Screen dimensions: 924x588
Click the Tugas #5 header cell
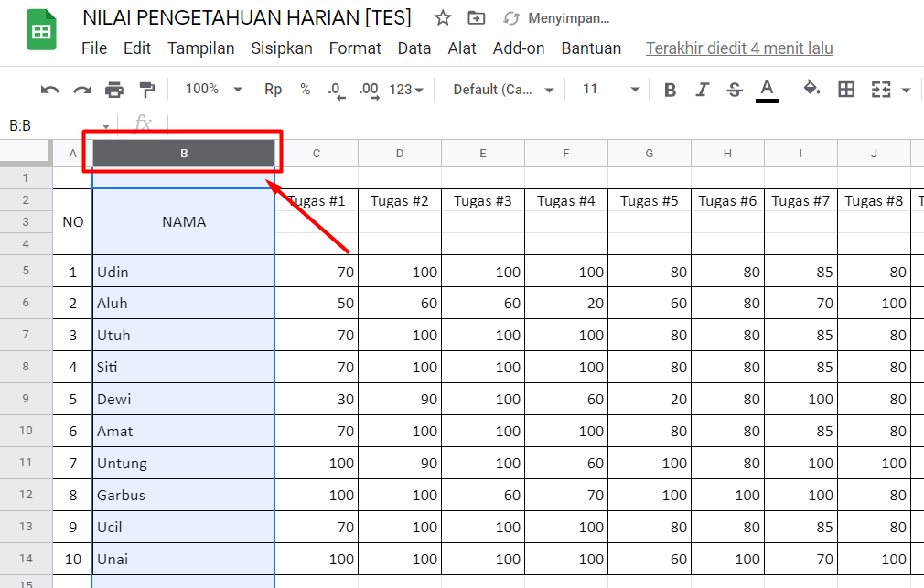coord(650,201)
